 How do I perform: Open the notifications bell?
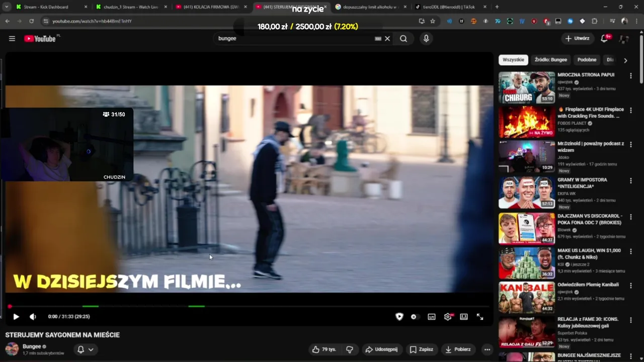[x=605, y=39]
